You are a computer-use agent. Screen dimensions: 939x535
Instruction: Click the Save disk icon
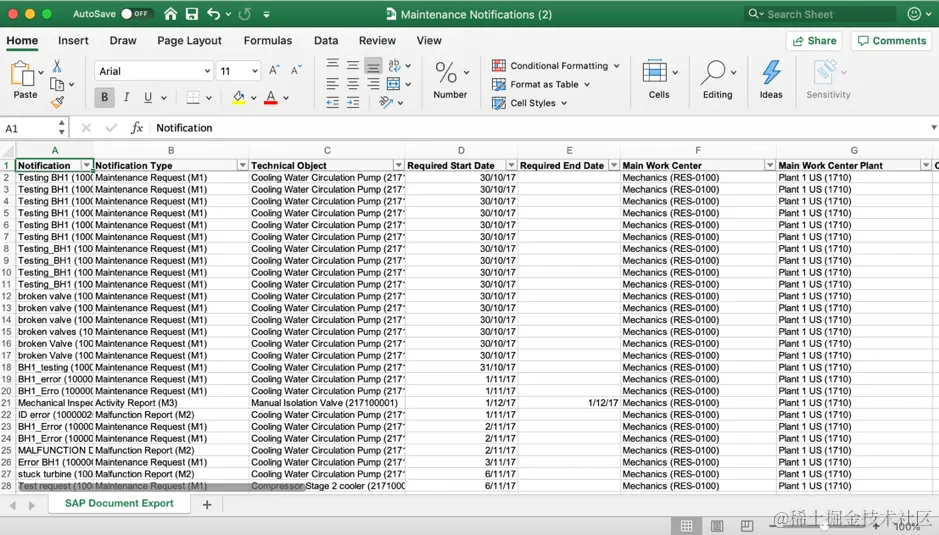(192, 14)
